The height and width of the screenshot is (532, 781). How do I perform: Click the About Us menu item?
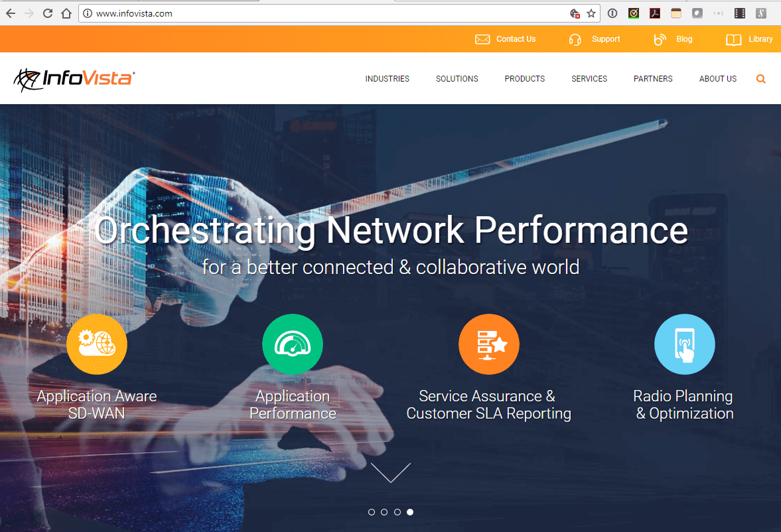tap(717, 78)
